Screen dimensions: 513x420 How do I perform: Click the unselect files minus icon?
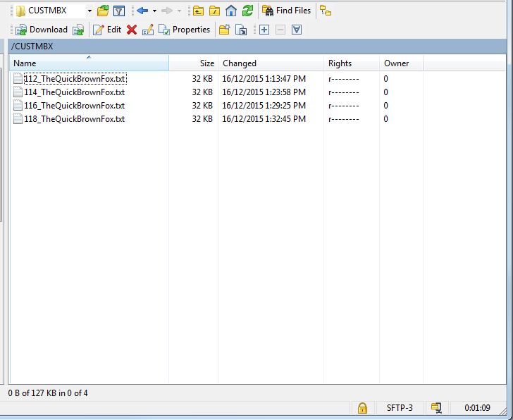click(x=280, y=30)
